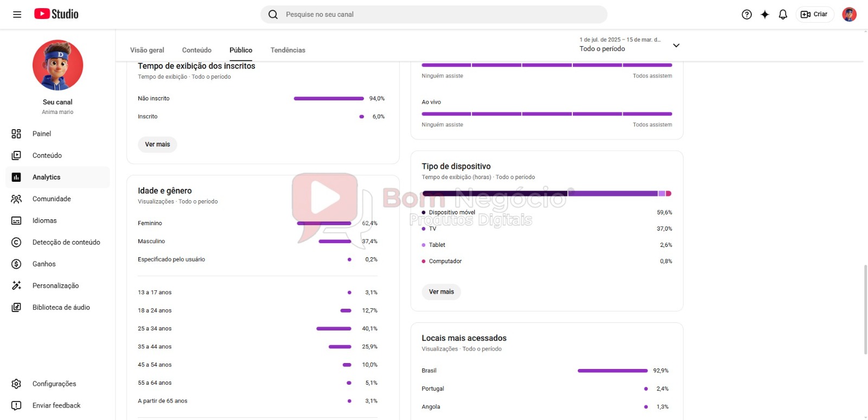868x420 pixels.
Task: Open the help question mark icon
Action: pos(746,15)
